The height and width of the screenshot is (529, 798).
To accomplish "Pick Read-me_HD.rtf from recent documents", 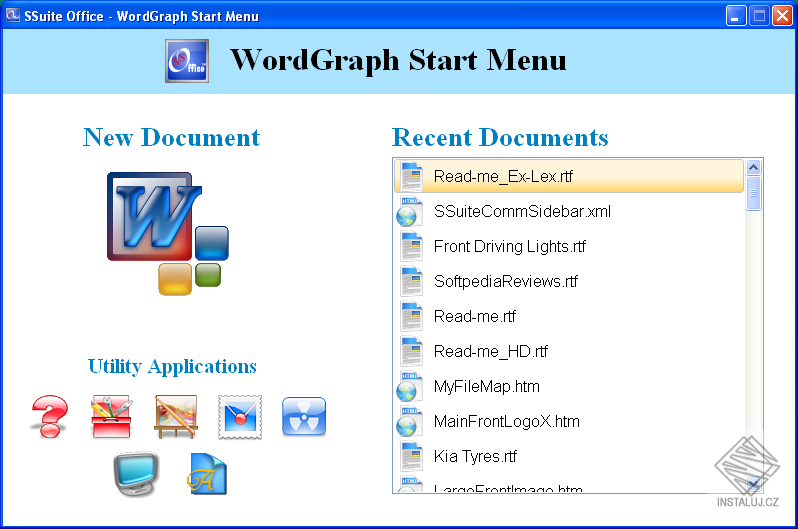I will coord(569,351).
